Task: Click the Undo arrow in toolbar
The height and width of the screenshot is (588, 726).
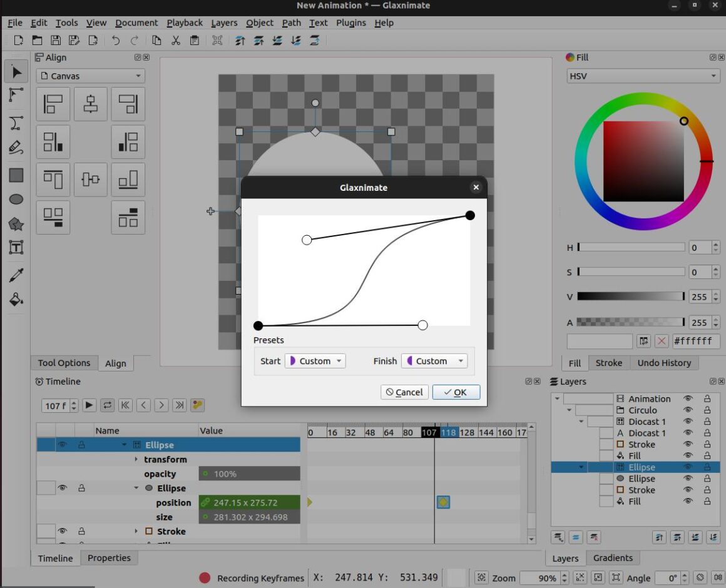Action: (x=116, y=41)
